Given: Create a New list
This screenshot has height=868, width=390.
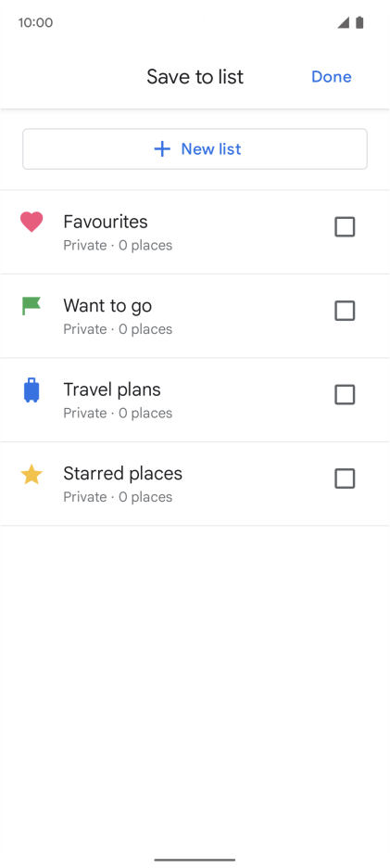Looking at the screenshot, I should 195,149.
